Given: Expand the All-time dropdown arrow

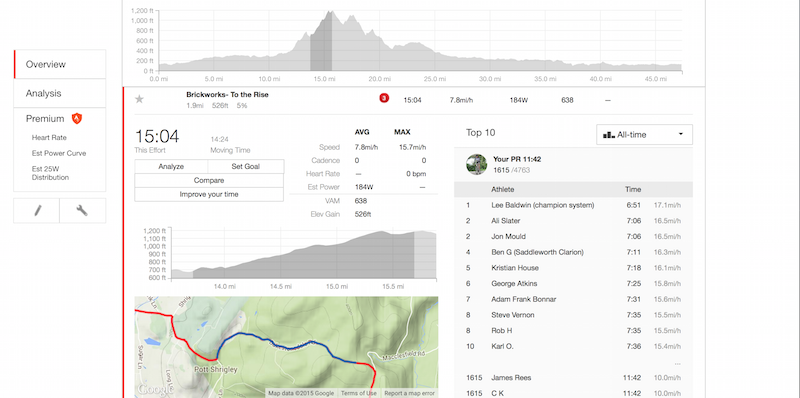Looking at the screenshot, I should [681, 134].
